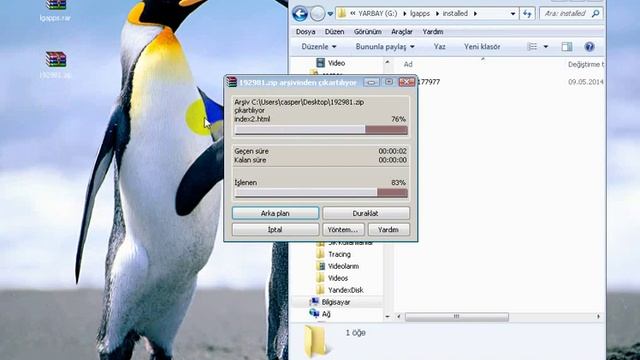The width and height of the screenshot is (640, 360).
Task: Open the Bununla paylaş dropdown
Action: click(385, 47)
